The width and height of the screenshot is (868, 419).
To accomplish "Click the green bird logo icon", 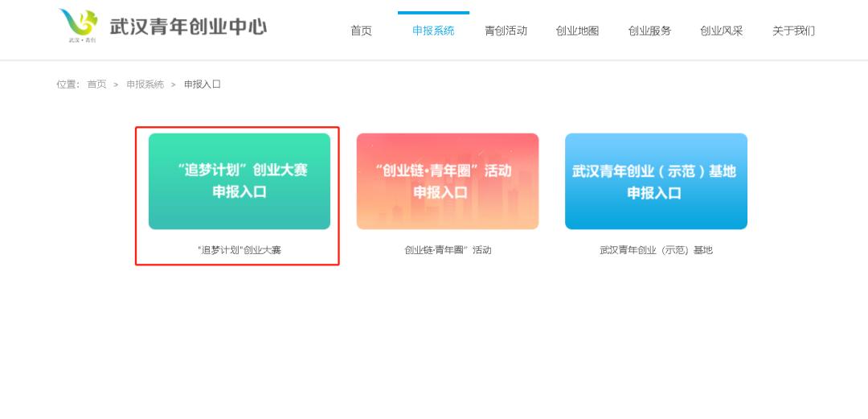I will 78,25.
